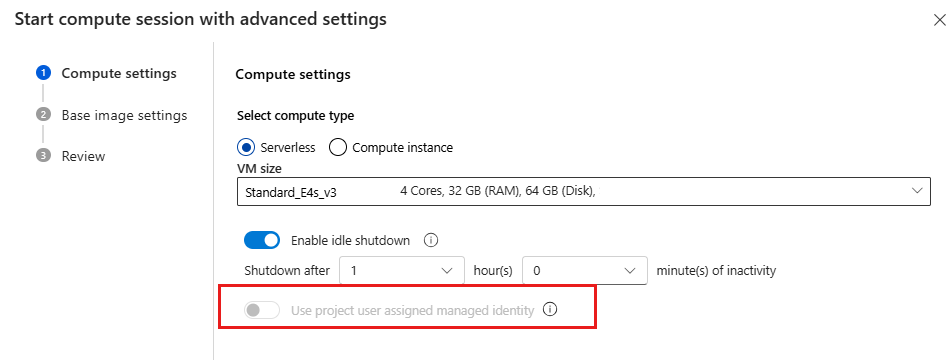
Task: Click info icon next to managed identity option
Action: coord(550,310)
